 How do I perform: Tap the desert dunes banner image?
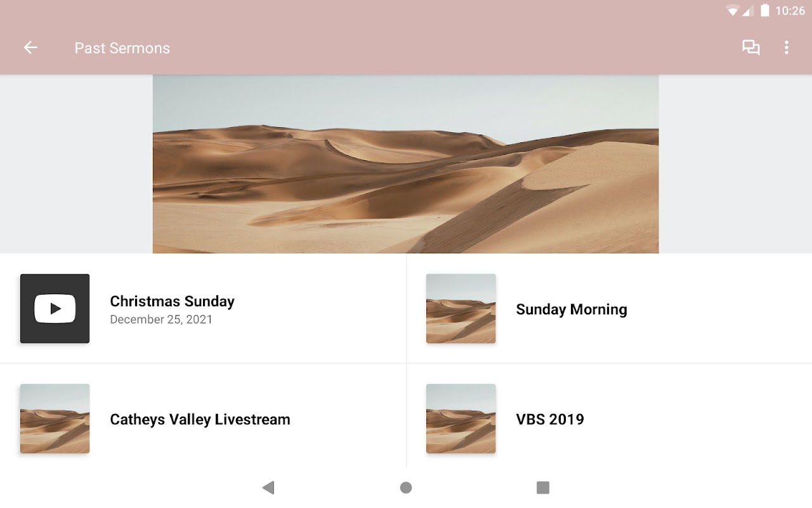click(x=405, y=164)
